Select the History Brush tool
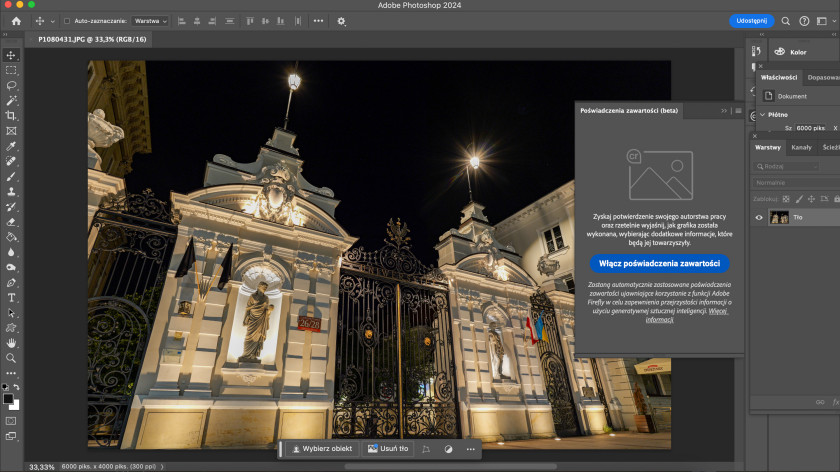 [11, 206]
